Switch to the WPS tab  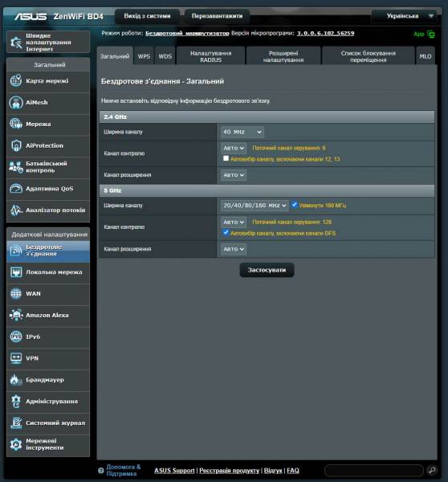(144, 56)
